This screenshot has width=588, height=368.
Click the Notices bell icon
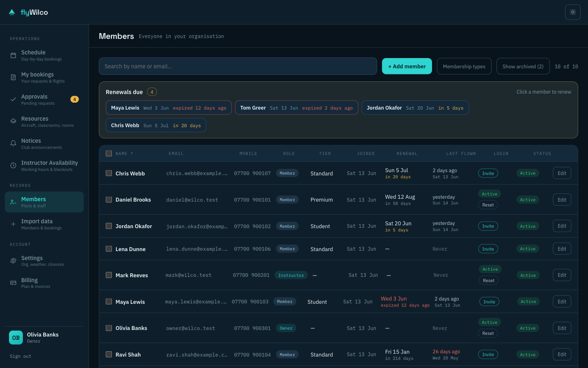(x=13, y=144)
